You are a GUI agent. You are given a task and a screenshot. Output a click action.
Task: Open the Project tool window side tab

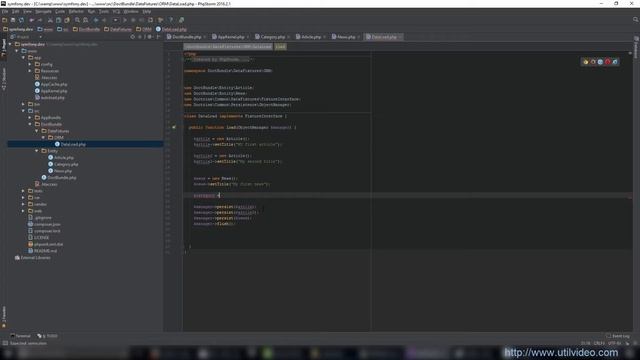coord(4,47)
